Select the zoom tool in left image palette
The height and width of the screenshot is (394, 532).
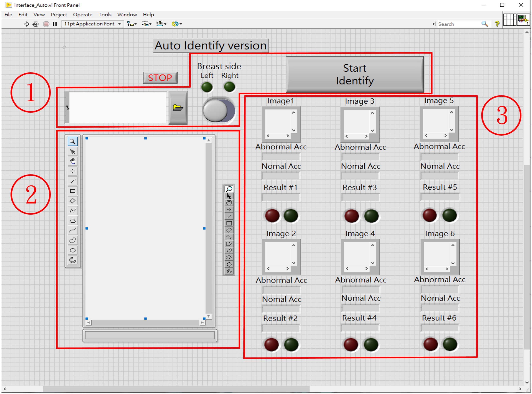coord(73,141)
